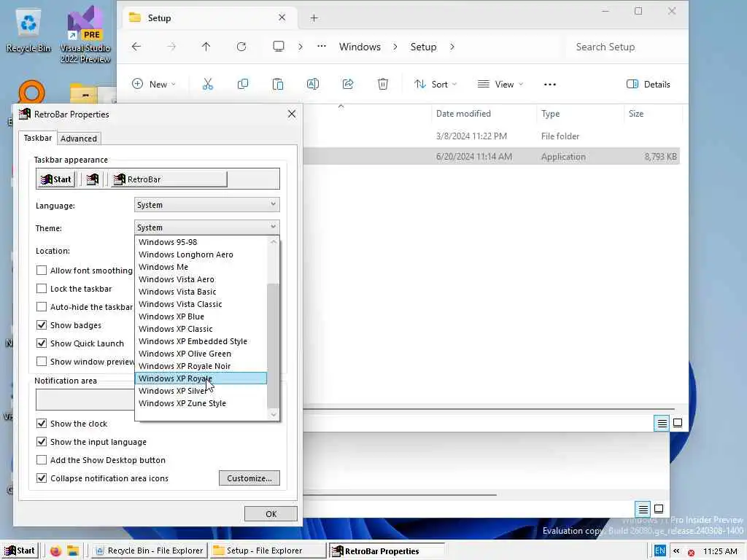
Task: Click theme list scrollbar thumb
Action: [273, 346]
